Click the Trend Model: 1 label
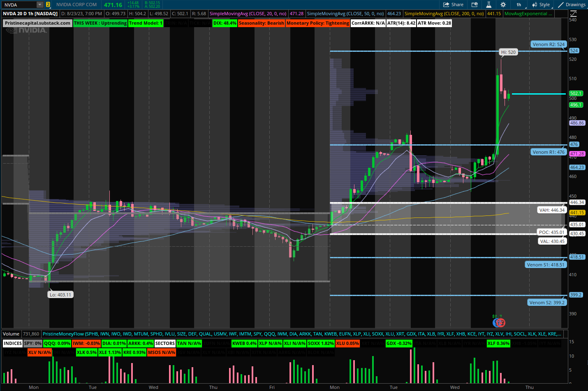Image resolution: width=588 pixels, height=391 pixels. [146, 23]
